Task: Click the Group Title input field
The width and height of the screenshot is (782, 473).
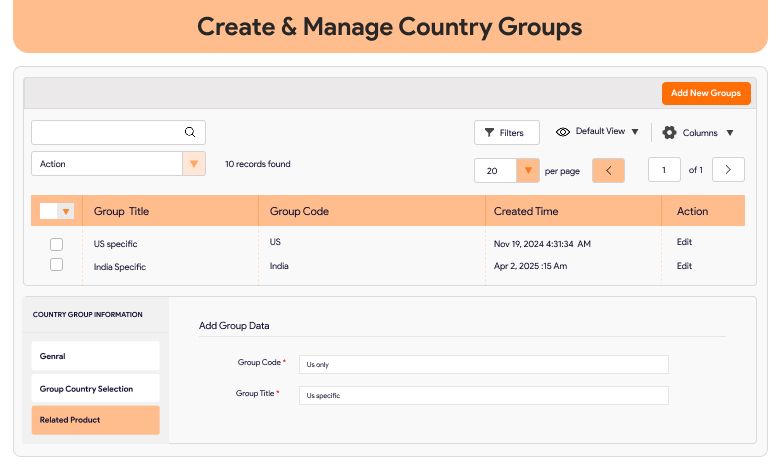Action: click(483, 396)
